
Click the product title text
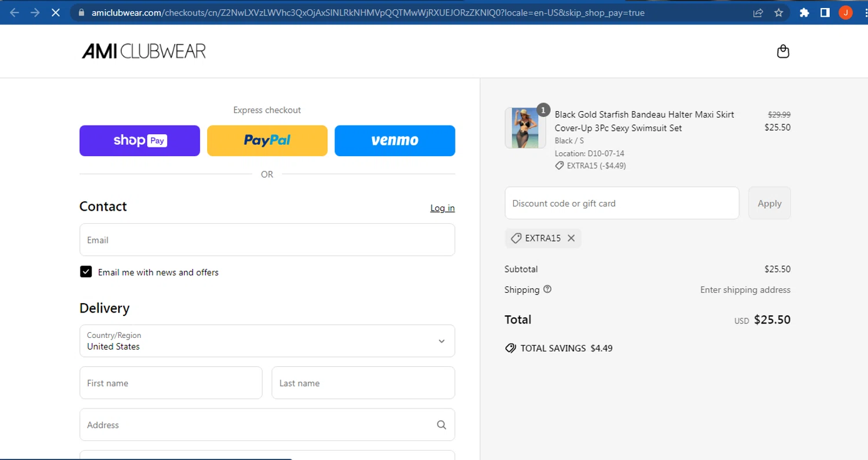tap(645, 122)
